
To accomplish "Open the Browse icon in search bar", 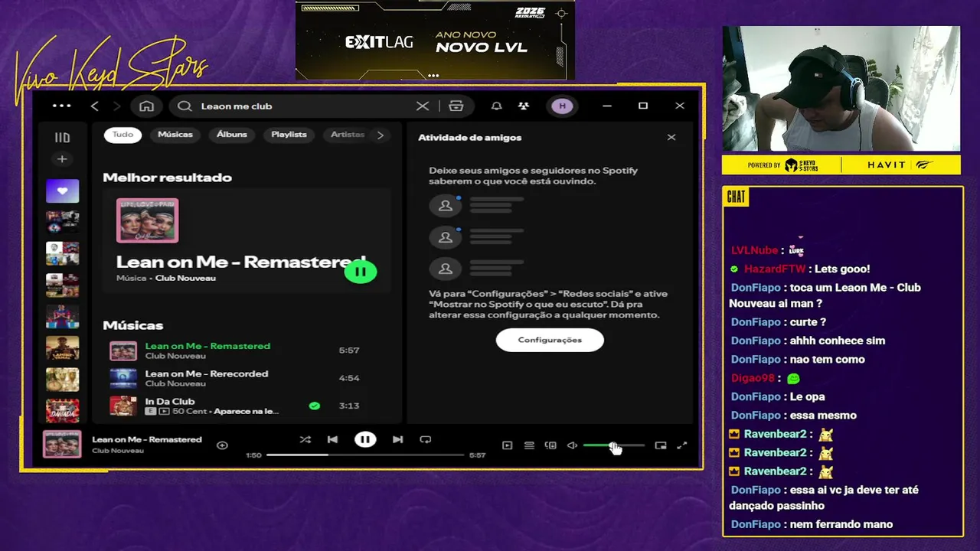I will (456, 106).
